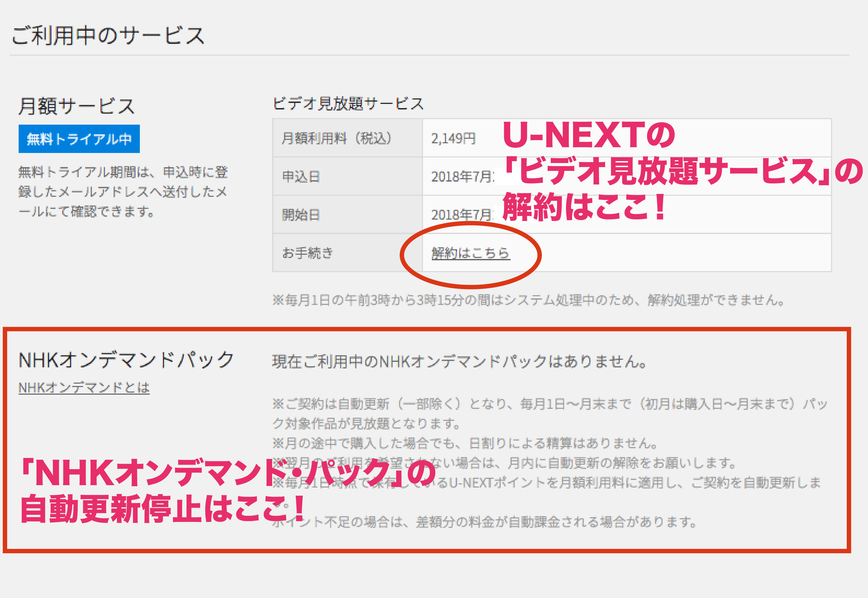Click the 無料トライアル中 blue badge

coord(79,139)
